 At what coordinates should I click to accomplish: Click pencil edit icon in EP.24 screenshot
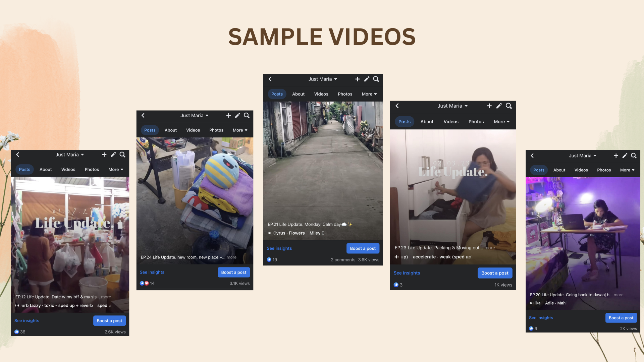[237, 116]
